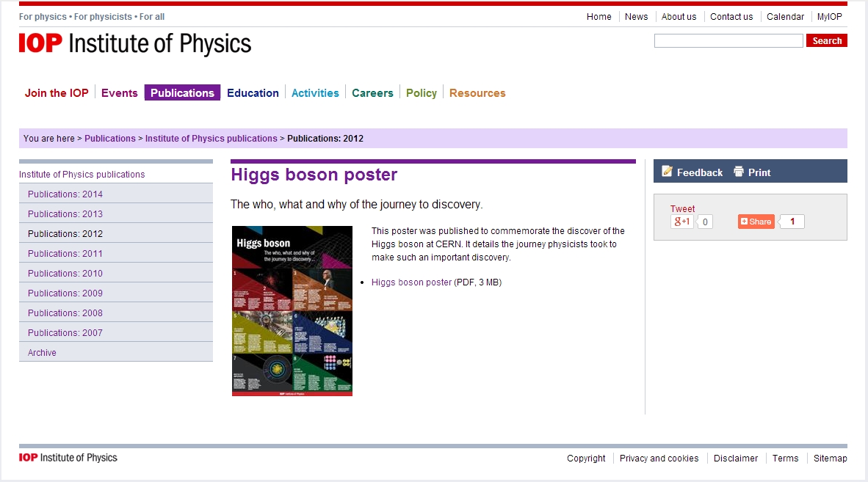Select Publications: 2014 in the sidebar
The height and width of the screenshot is (482, 868).
click(x=65, y=194)
